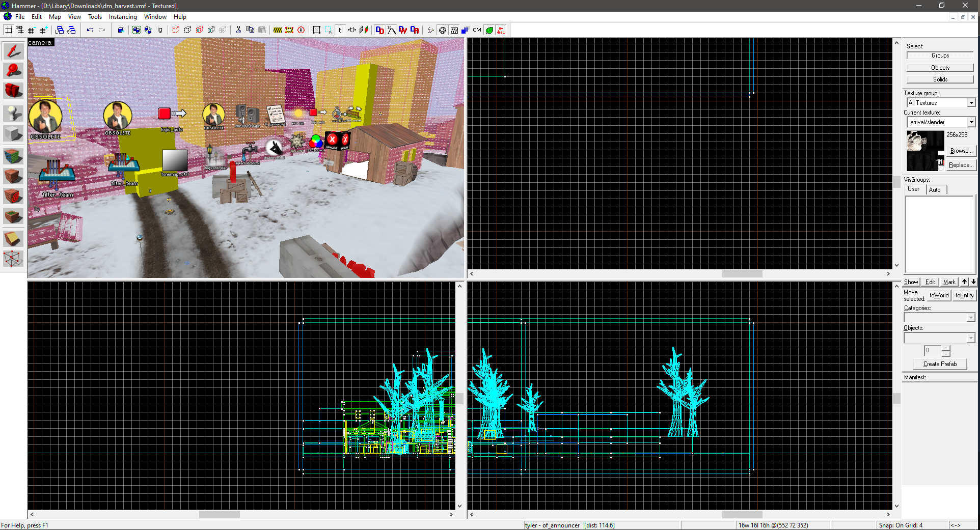Click the current texture preview thumbnail
The height and width of the screenshot is (530, 980).
coord(925,151)
